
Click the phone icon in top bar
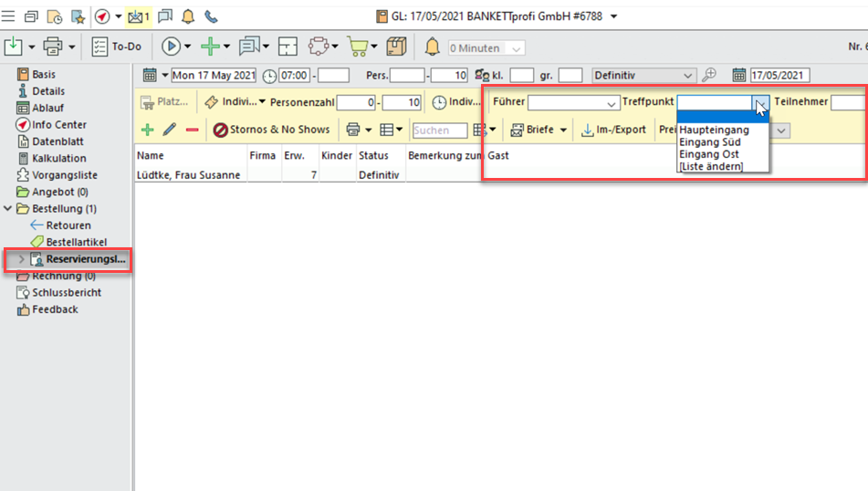click(211, 16)
